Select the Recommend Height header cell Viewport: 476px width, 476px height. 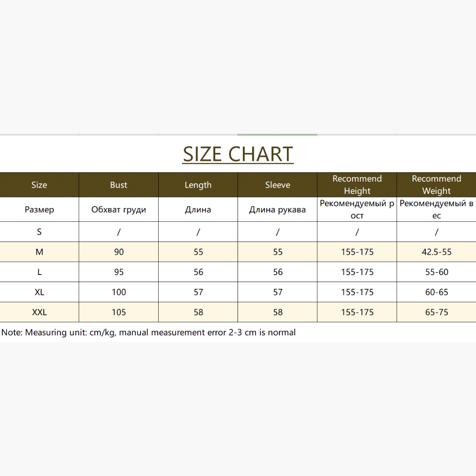(357, 185)
